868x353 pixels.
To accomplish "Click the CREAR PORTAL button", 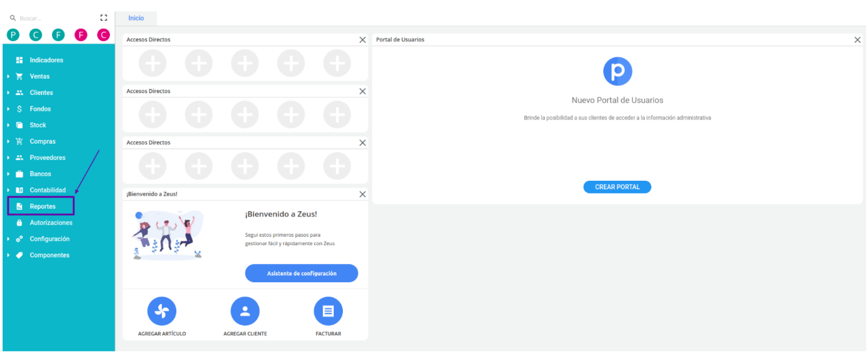I will point(617,187).
